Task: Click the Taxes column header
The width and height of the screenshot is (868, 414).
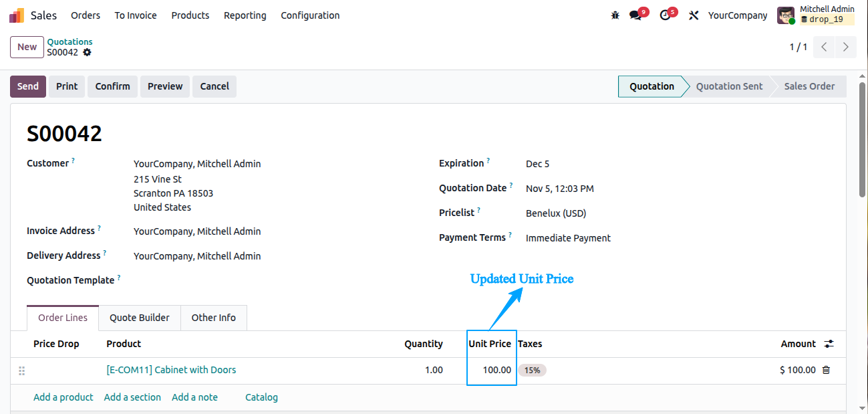Action: click(x=530, y=344)
